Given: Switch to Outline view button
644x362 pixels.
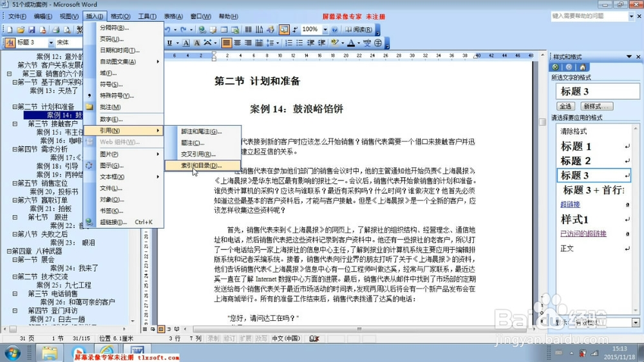Looking at the screenshot, I should click(169, 329).
